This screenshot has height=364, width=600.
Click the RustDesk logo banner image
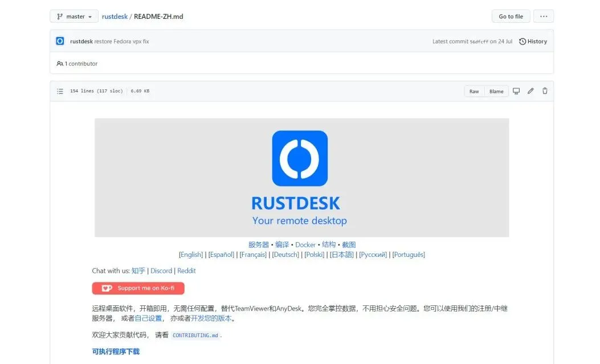[x=301, y=177]
